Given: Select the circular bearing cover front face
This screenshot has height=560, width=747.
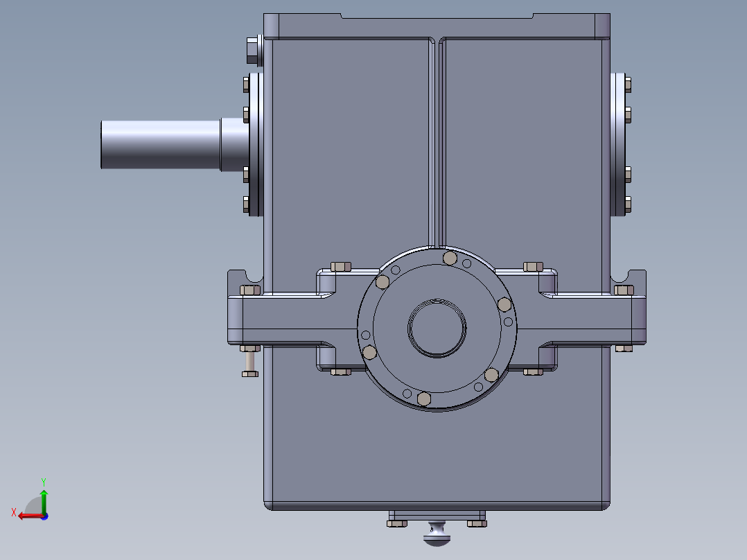Looking at the screenshot, I should pyautogui.click(x=437, y=329).
